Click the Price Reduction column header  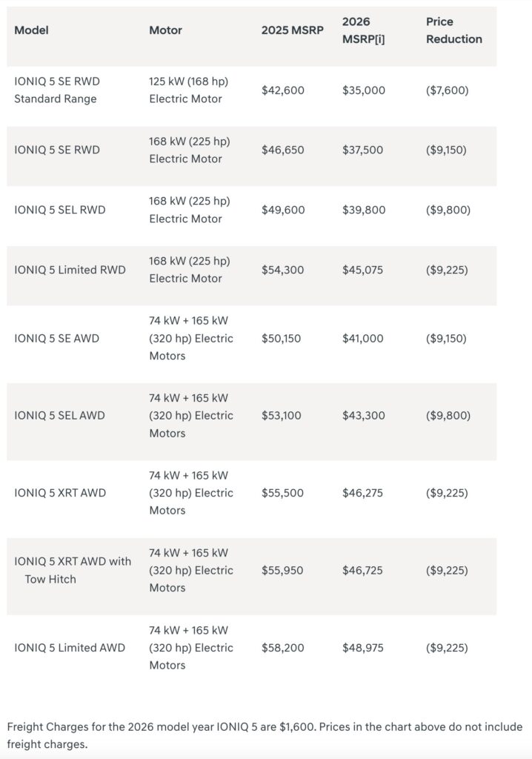tap(453, 30)
